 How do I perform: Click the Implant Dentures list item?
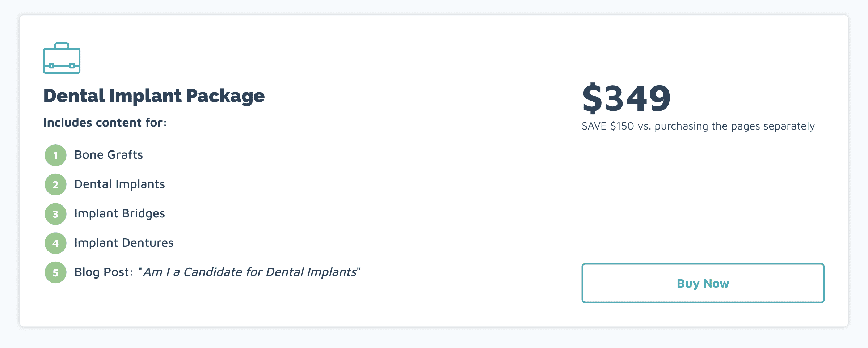124,243
